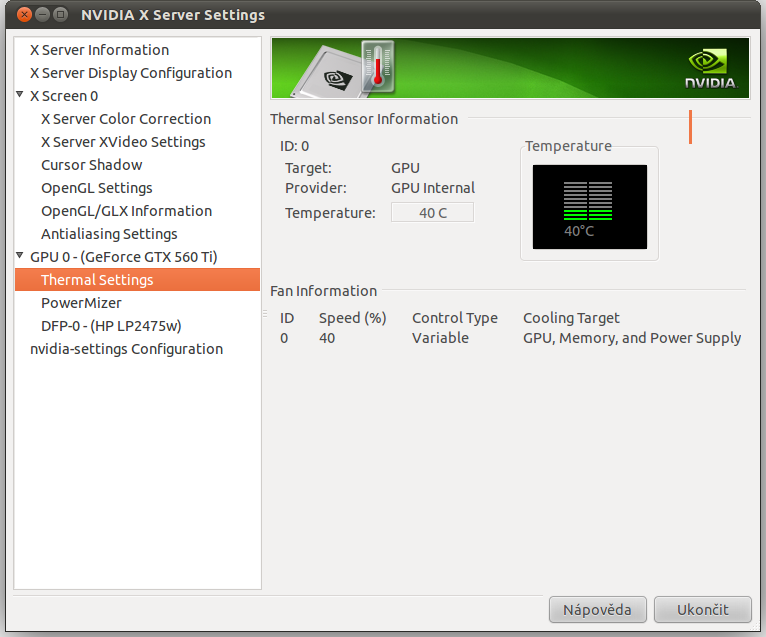
Task: Collapse the GPU 0 GeForce GTX 560 Ti node
Action: click(20, 256)
